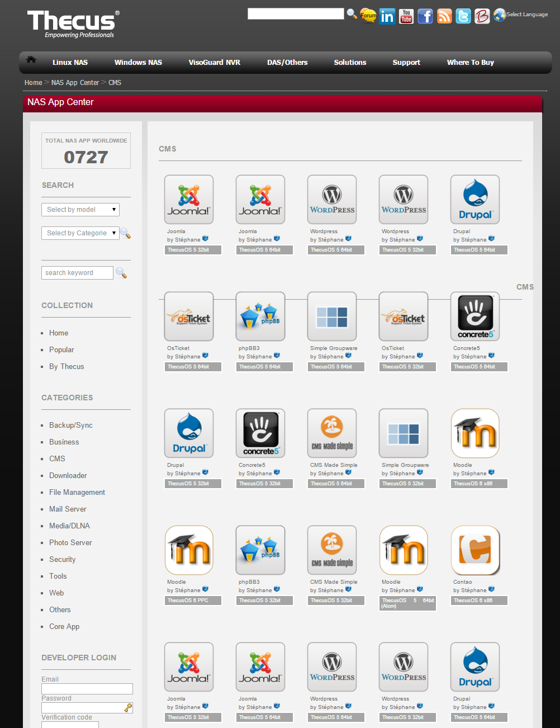
Task: Click the header search magnifier icon
Action: pos(352,13)
